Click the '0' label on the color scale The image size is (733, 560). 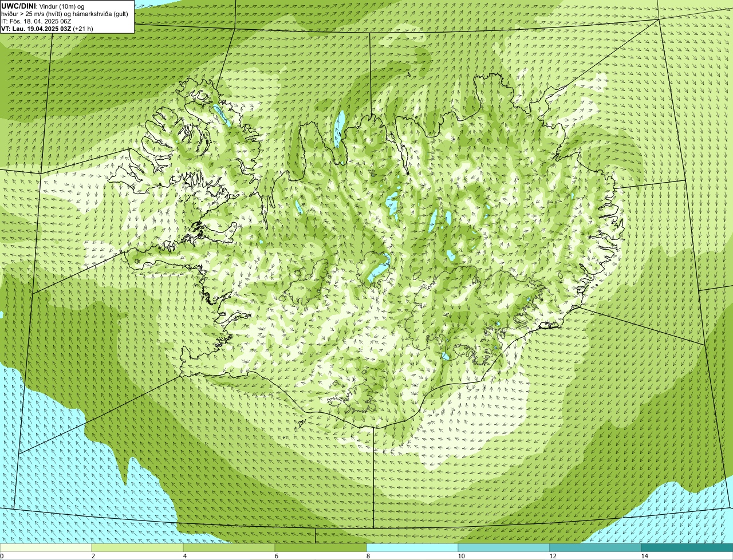pos(2,556)
